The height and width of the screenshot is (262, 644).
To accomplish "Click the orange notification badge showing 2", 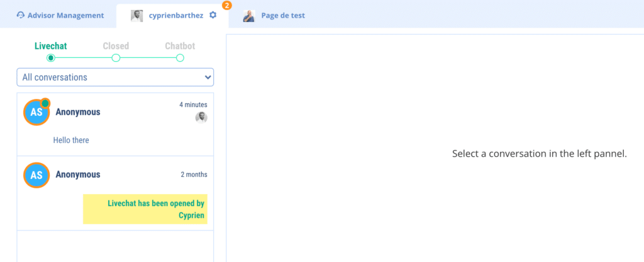I will click(x=226, y=5).
